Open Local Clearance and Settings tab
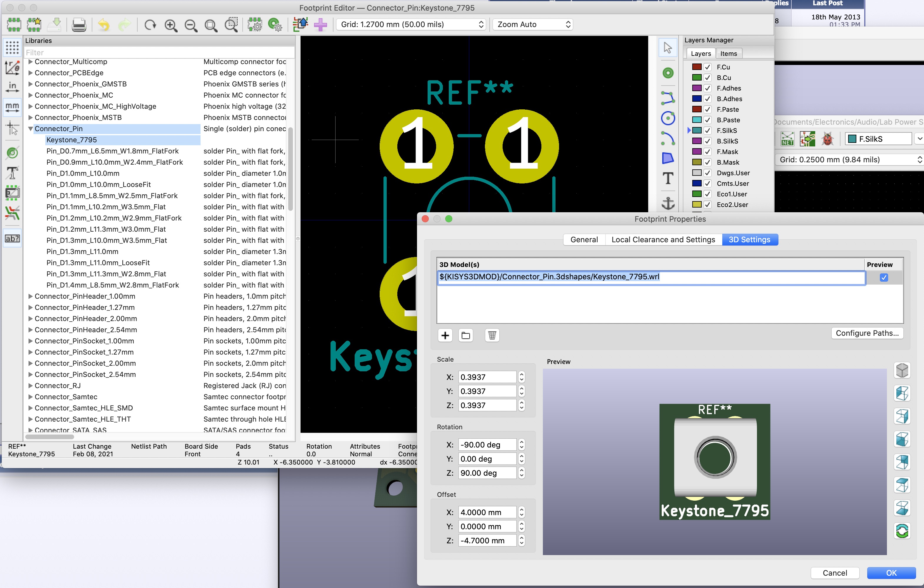The image size is (924, 588). [663, 240]
